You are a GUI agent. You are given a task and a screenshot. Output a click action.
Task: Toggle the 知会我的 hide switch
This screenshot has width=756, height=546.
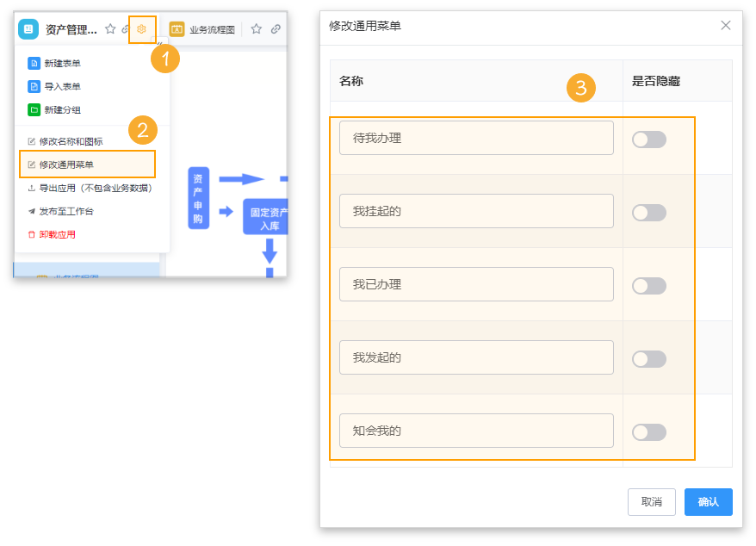coord(648,431)
